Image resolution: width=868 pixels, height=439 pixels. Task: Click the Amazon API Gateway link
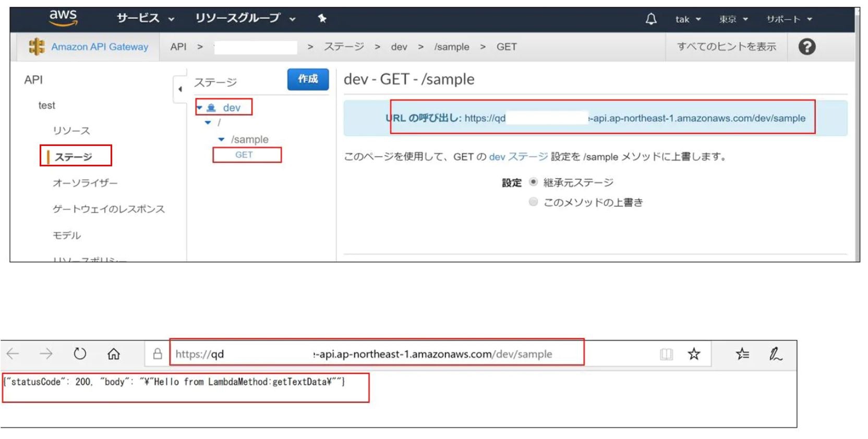point(100,46)
